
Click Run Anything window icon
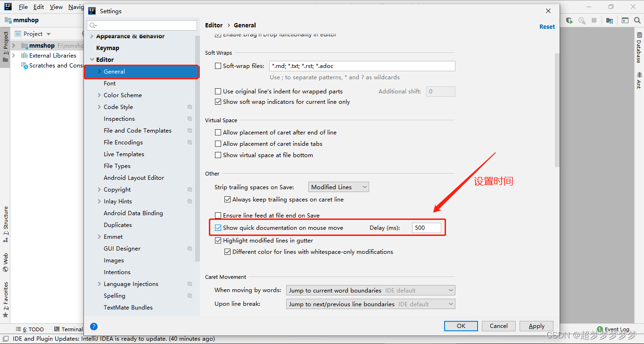pyautogui.click(x=625, y=20)
